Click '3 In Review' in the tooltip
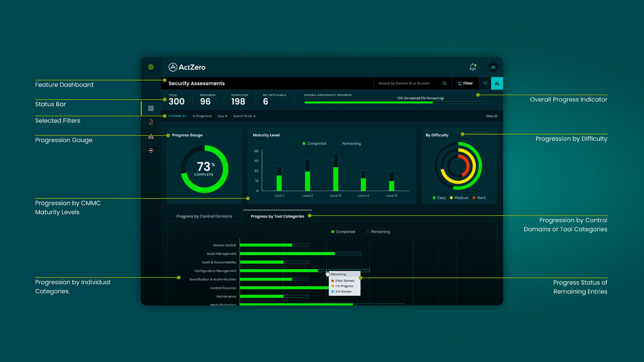 coord(341,292)
